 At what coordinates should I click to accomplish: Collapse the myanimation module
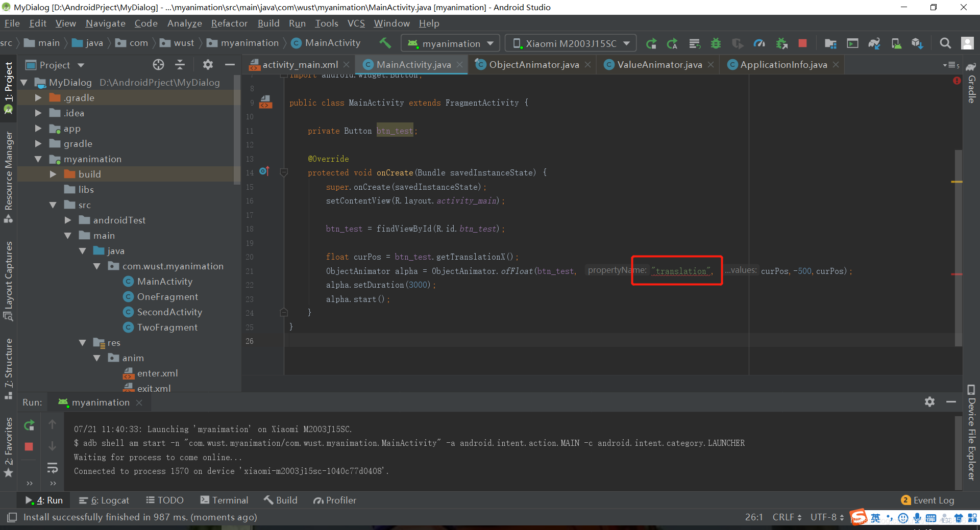click(x=38, y=159)
